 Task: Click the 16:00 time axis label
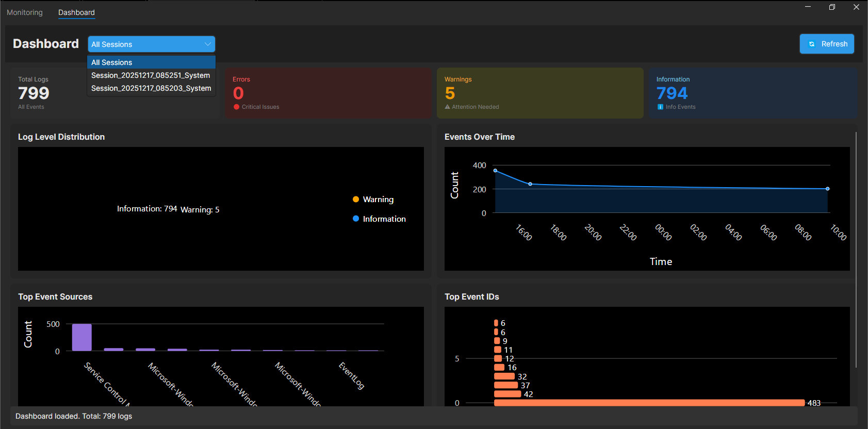click(524, 233)
